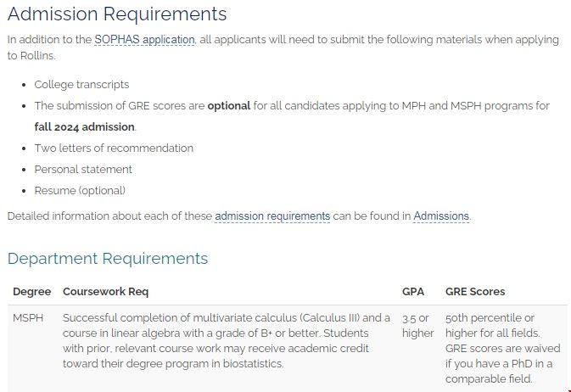The image size is (571, 392).
Task: Click the multivariate calculus coursework description
Action: [x=227, y=340]
